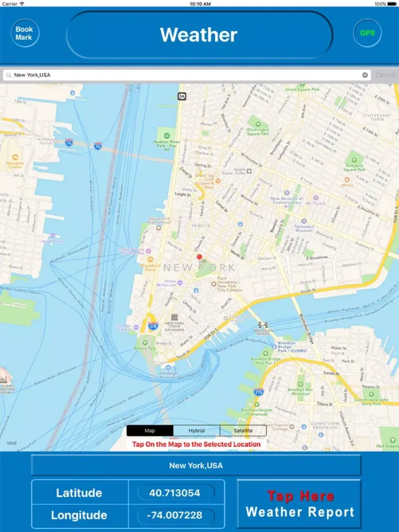
Task: Click the Legal link on map
Action: pyautogui.click(x=12, y=443)
